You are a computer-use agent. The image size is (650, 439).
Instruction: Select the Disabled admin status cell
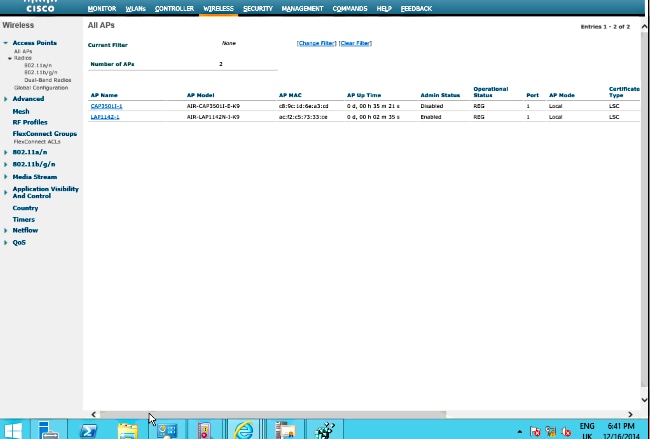pos(432,106)
